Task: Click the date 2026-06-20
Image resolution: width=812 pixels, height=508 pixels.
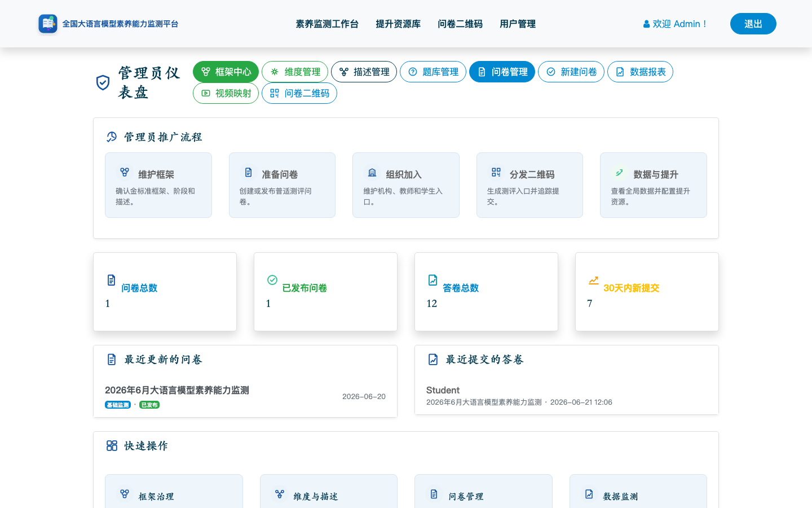Action: pyautogui.click(x=364, y=396)
